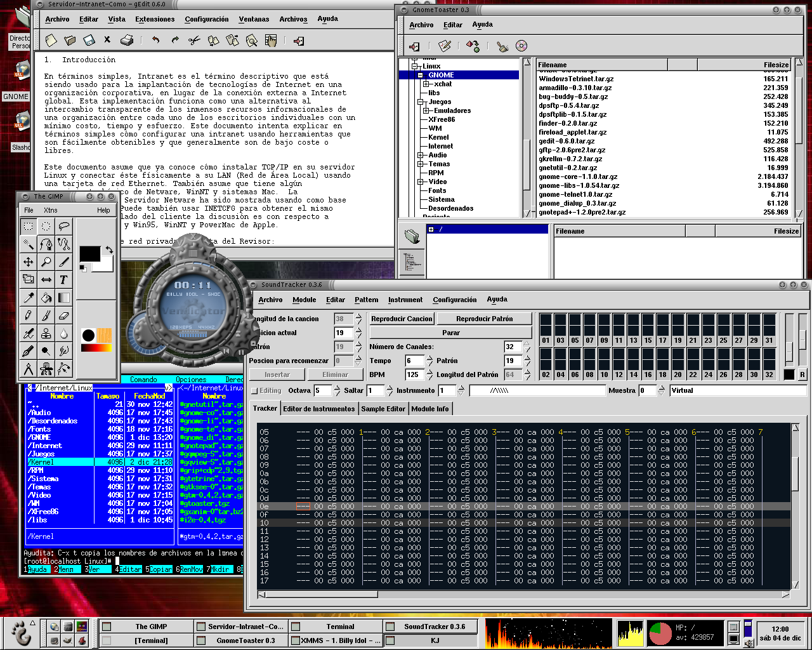Screen dimensions: 812x650
Task: Select the Magnify tool in GIMP
Action: coord(46,262)
